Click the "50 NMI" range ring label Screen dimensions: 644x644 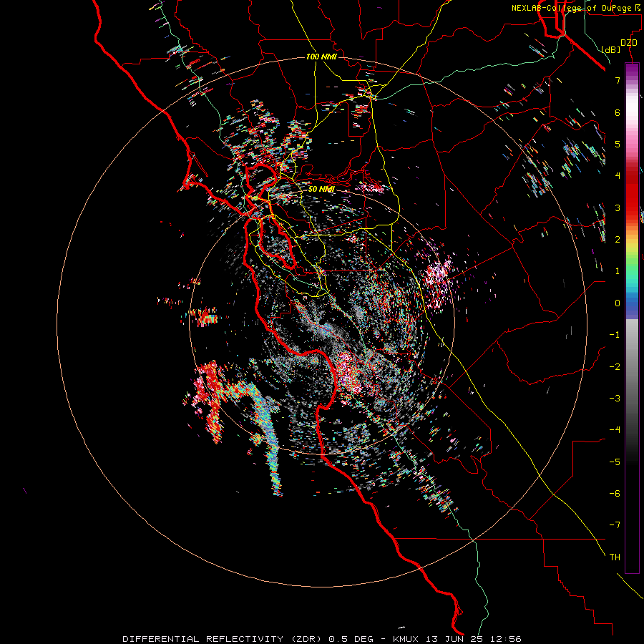pyautogui.click(x=321, y=189)
